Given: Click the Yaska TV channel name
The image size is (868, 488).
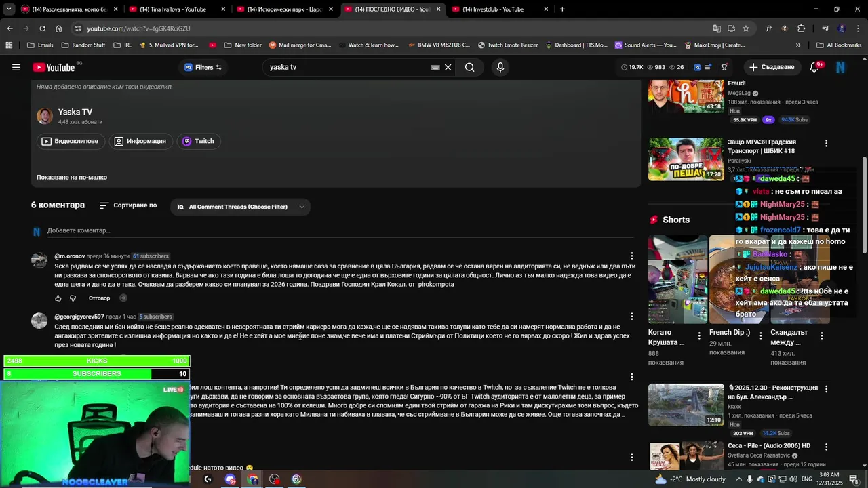Looking at the screenshot, I should click(x=75, y=112).
